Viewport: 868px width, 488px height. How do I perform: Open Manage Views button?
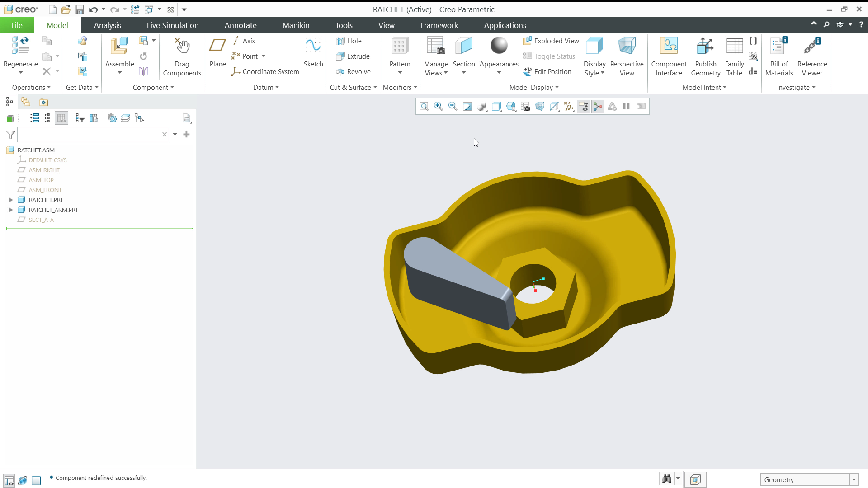[x=436, y=56]
